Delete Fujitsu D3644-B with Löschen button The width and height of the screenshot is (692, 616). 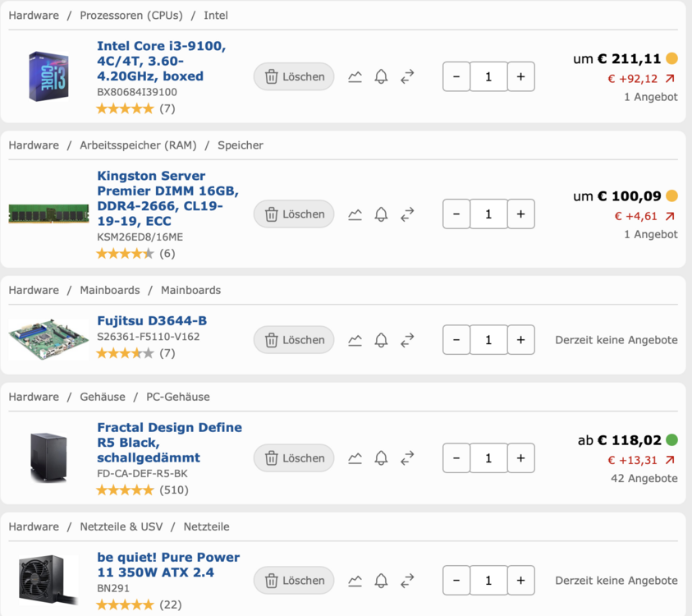click(294, 340)
